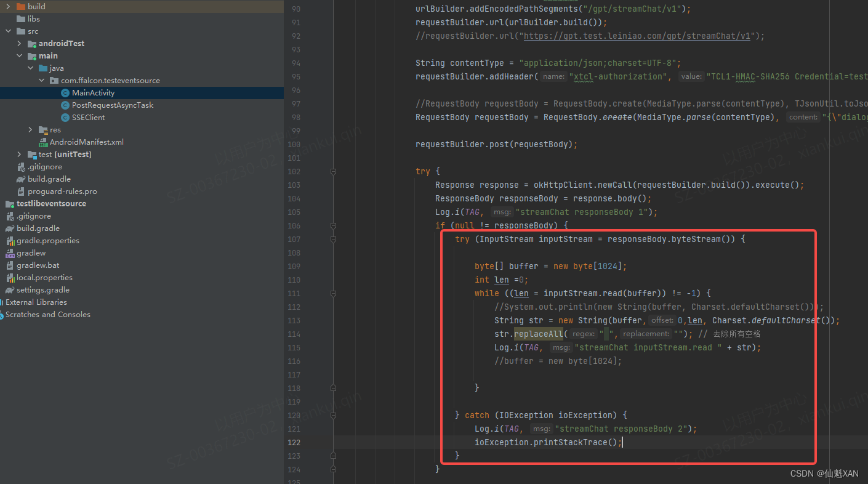This screenshot has width=868, height=484.
Task: Click the "xtcl-authorization" string literal
Action: coord(617,77)
